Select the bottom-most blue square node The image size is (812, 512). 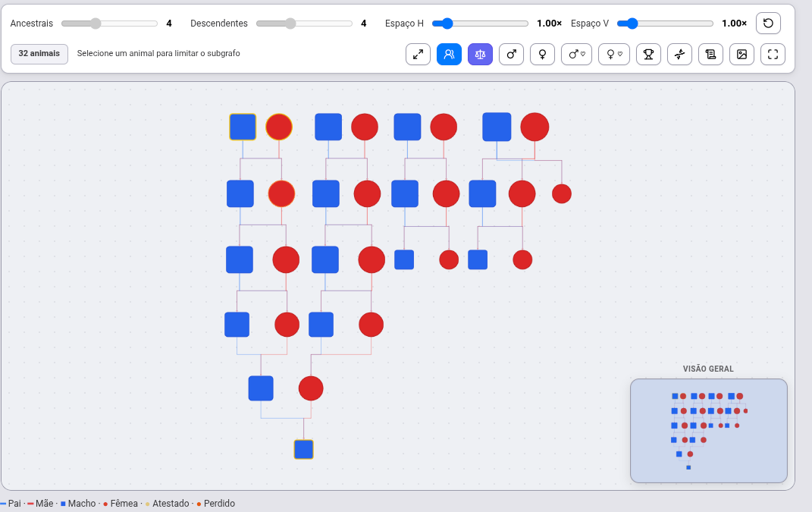(x=303, y=449)
